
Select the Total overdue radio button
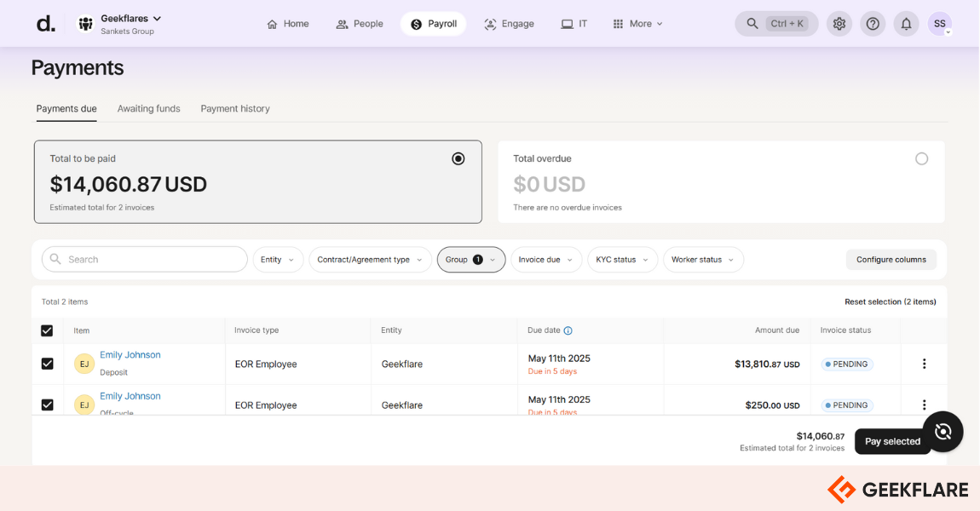click(921, 158)
